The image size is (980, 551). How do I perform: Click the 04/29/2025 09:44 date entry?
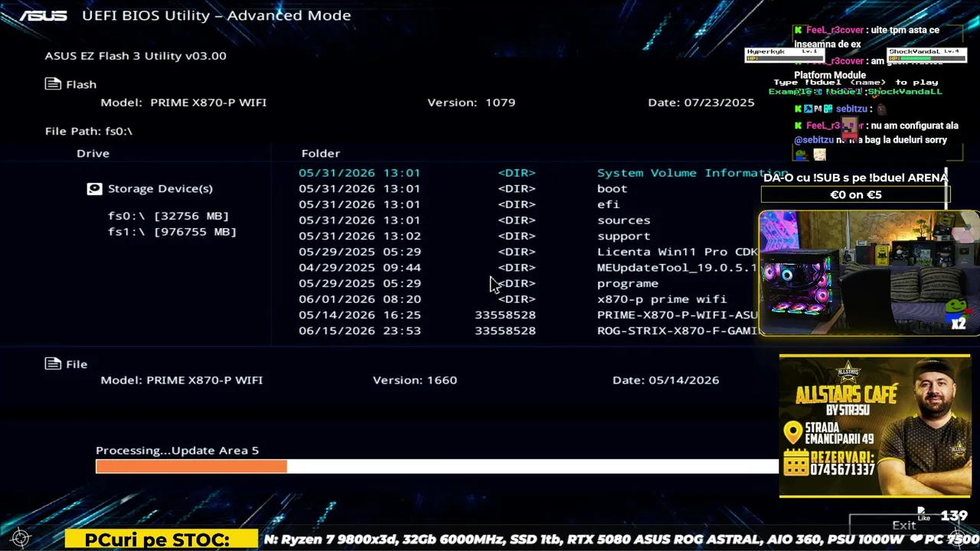tap(359, 268)
